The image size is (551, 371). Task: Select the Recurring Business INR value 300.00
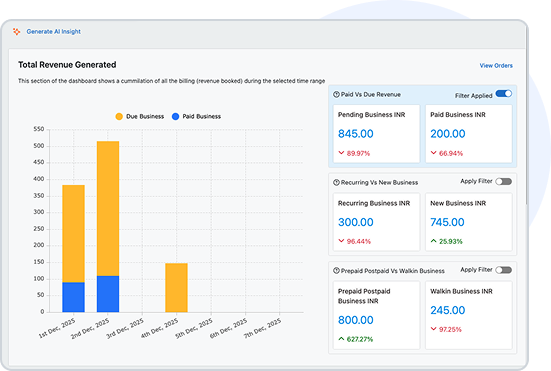(356, 222)
